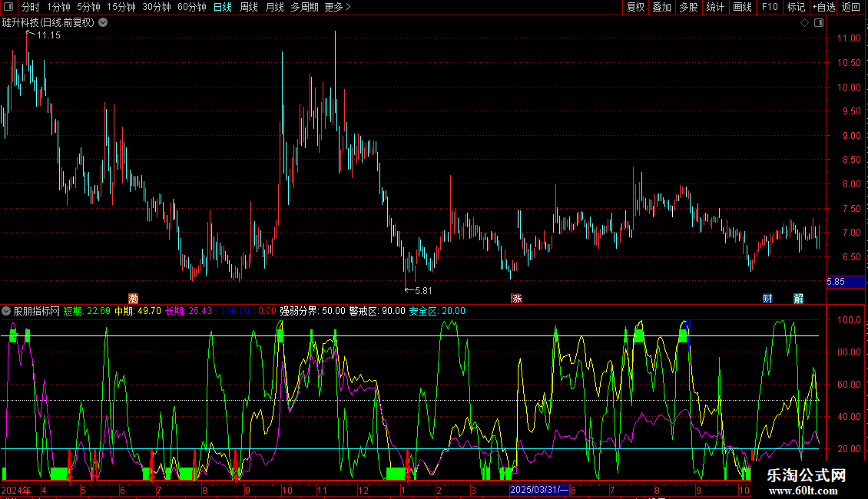Select the 30分钟 period
This screenshot has height=499, width=868.
coord(157,7)
